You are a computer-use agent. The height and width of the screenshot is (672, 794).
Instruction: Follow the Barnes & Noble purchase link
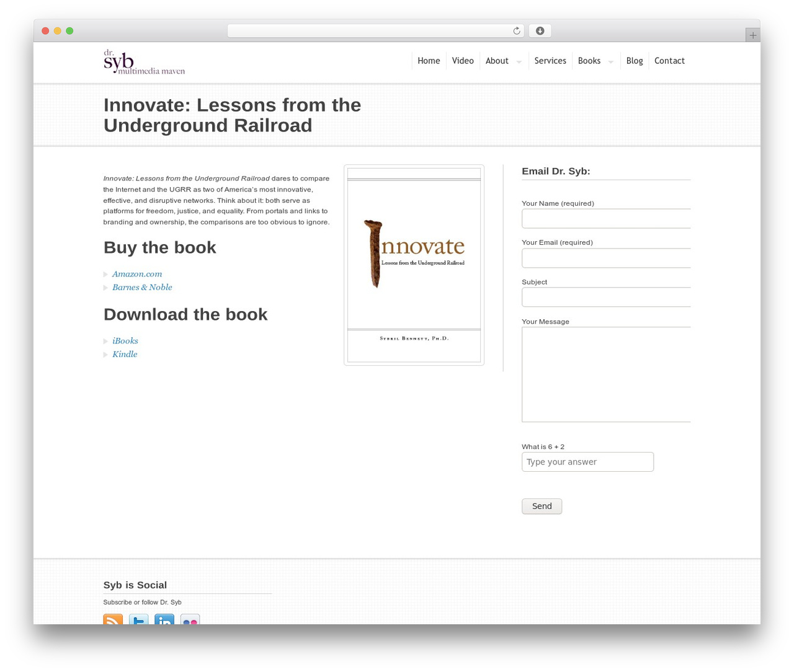click(142, 288)
